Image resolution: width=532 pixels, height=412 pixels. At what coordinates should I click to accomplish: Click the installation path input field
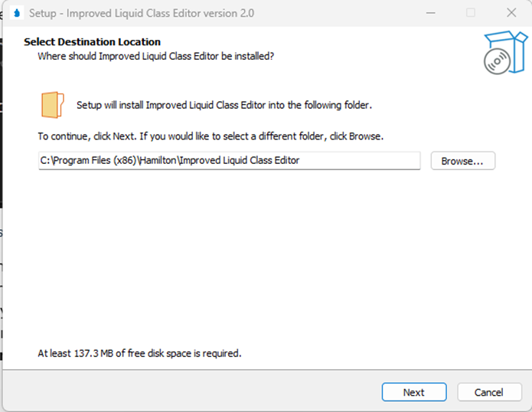click(x=230, y=161)
